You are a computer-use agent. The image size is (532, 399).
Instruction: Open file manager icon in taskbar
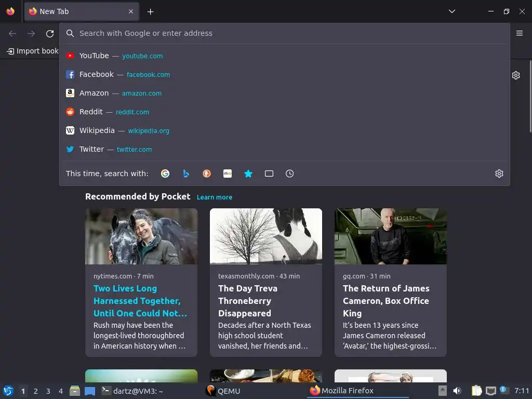pyautogui.click(x=75, y=391)
